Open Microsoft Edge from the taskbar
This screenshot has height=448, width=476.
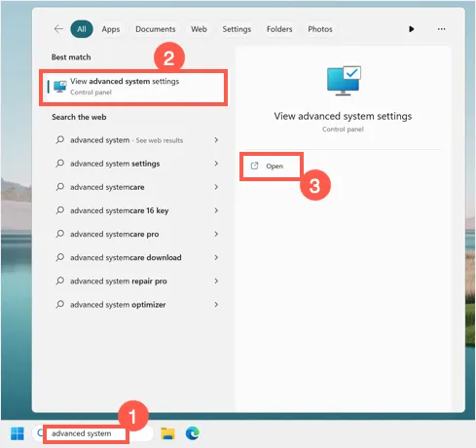pyautogui.click(x=193, y=433)
